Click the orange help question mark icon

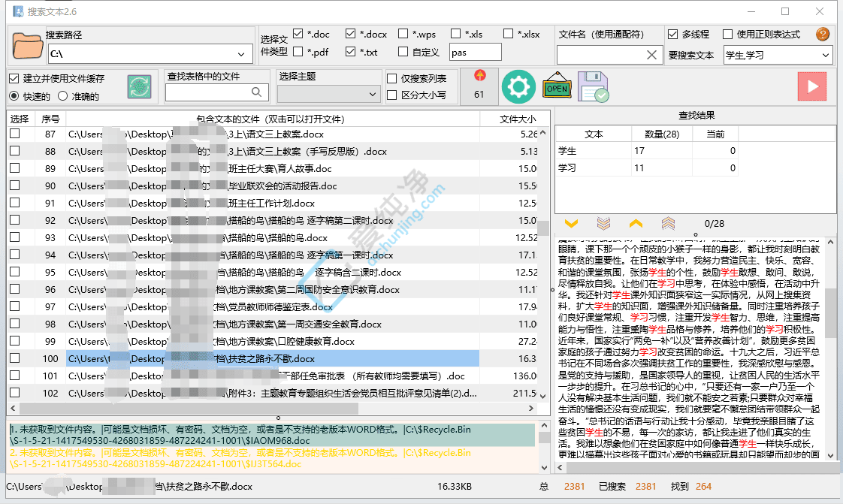pos(823,35)
